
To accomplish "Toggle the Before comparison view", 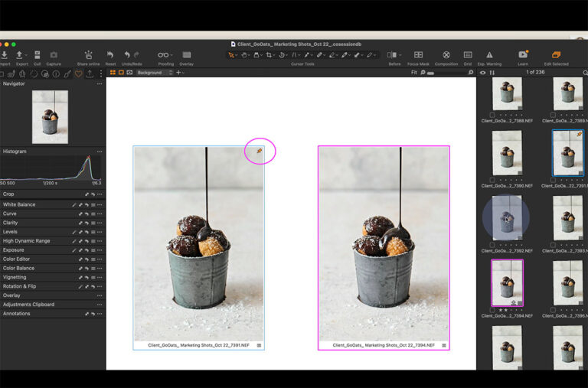I will pos(392,55).
